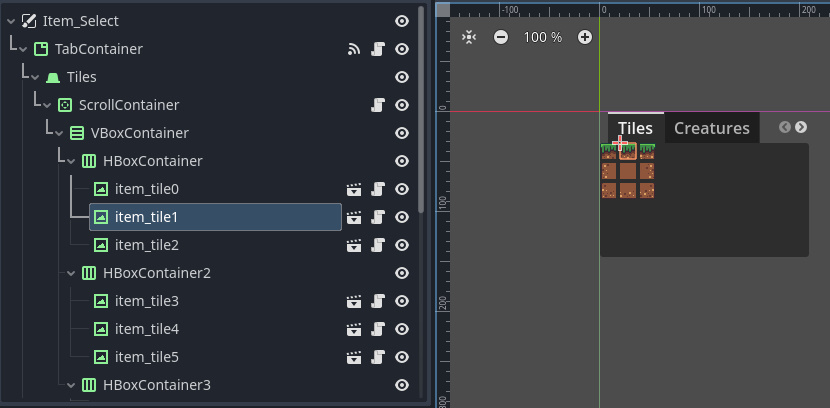The width and height of the screenshot is (830, 408).
Task: Open script attached to item_tile3
Action: (377, 302)
